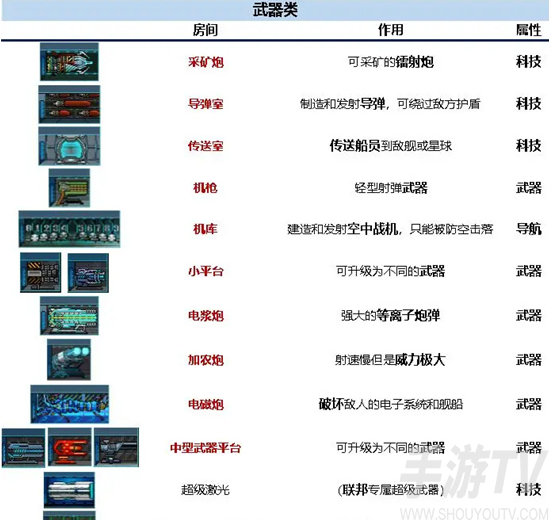
Task: Click 科技 attribute in 传送室 row
Action: tap(529, 146)
